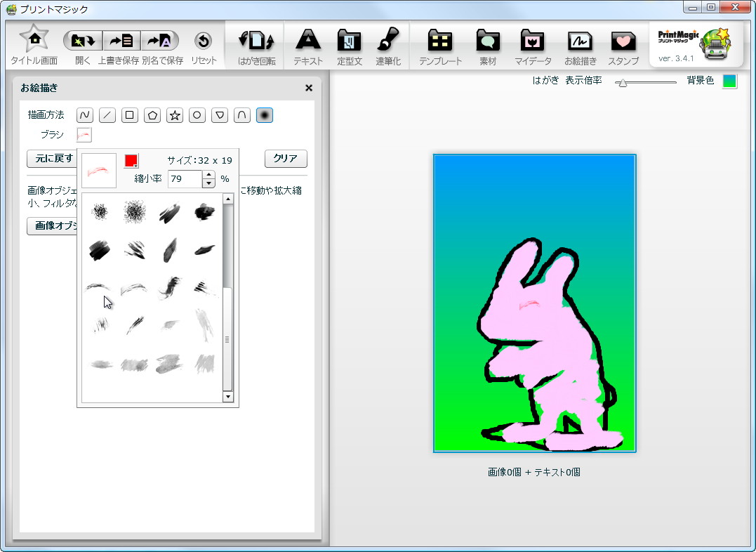Increase the 縮小率 value with up arrow
The image size is (756, 552).
(x=208, y=175)
